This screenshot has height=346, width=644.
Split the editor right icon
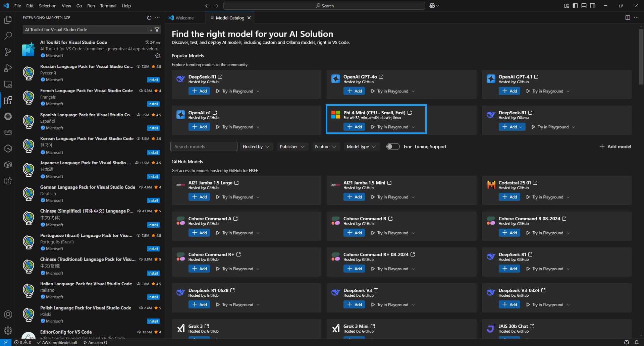click(x=628, y=18)
